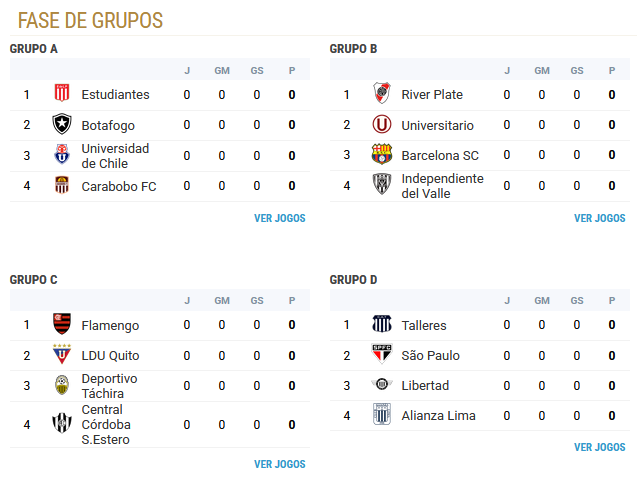Select the Alianza Lima crest
The width and height of the screenshot is (637, 479).
(x=382, y=415)
